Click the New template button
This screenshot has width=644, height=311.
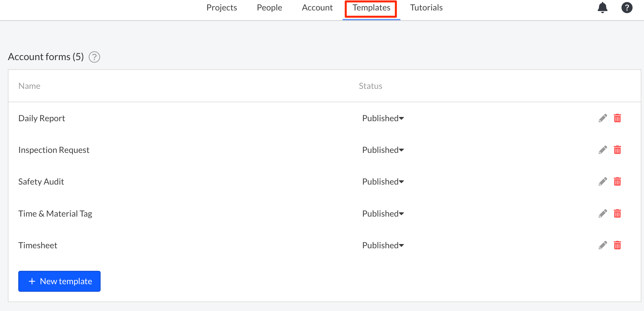coord(59,281)
